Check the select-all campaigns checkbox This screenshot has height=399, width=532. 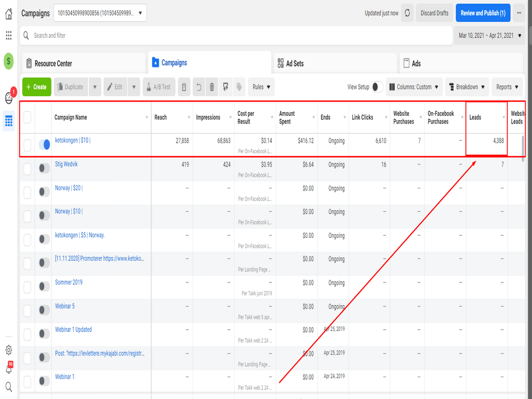pos(27,117)
